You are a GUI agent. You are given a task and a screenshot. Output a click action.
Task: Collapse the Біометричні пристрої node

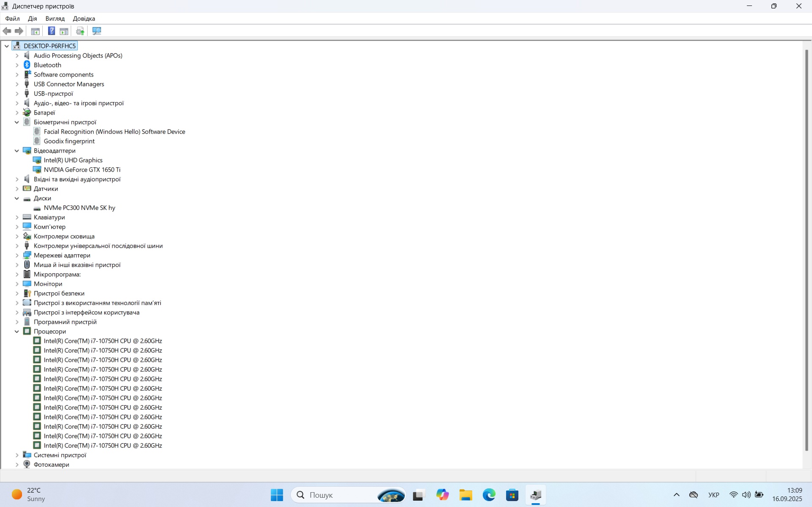(17, 122)
